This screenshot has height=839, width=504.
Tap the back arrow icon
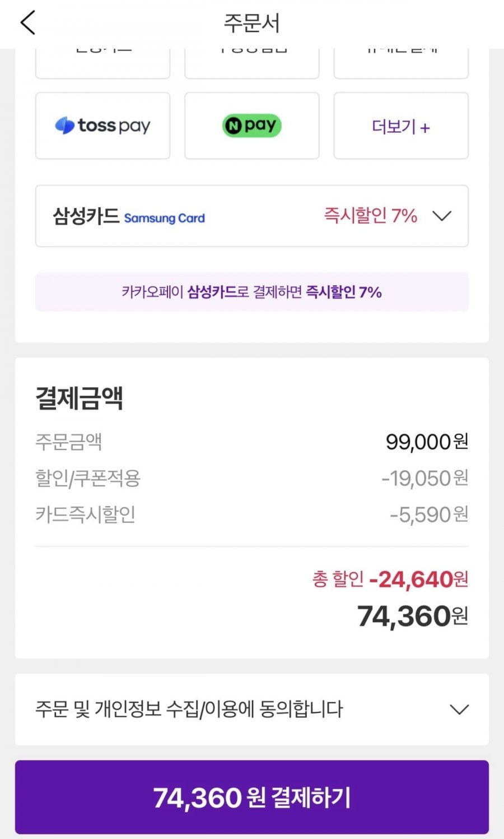[28, 24]
